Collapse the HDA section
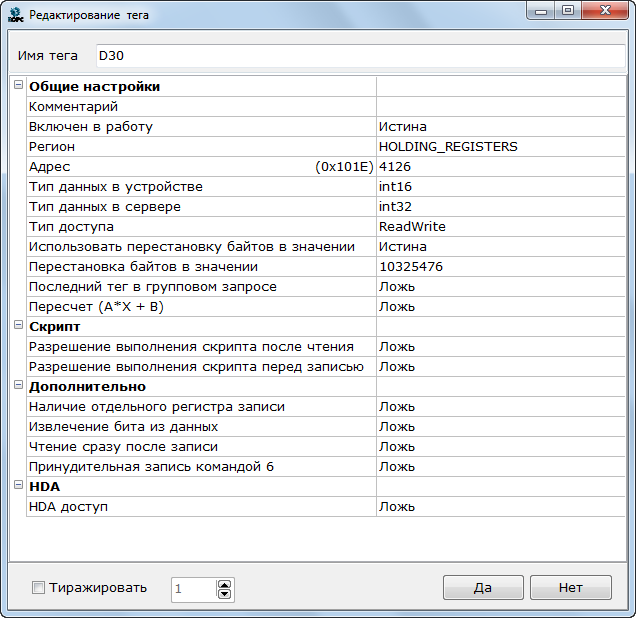Viewport: 636px width, 618px height. coord(18,486)
